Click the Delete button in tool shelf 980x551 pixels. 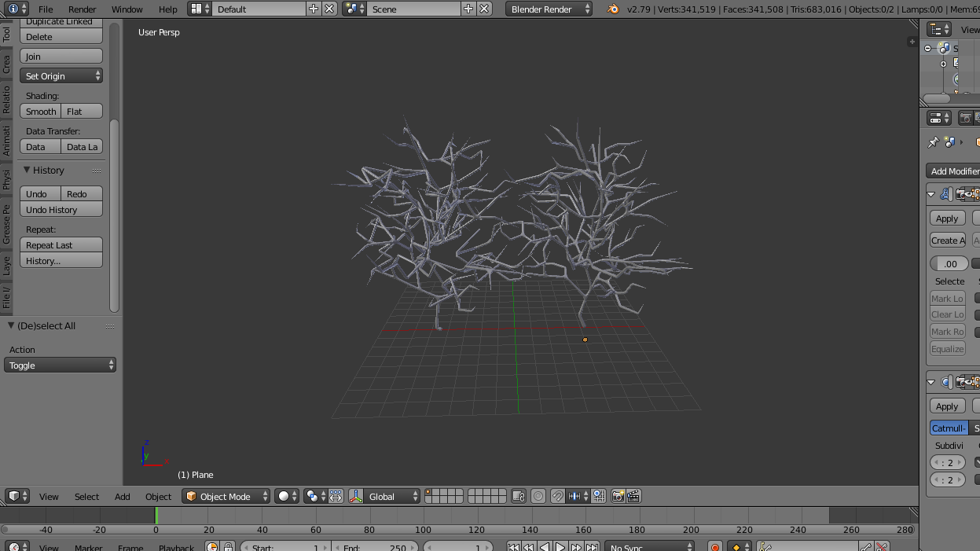coord(61,36)
